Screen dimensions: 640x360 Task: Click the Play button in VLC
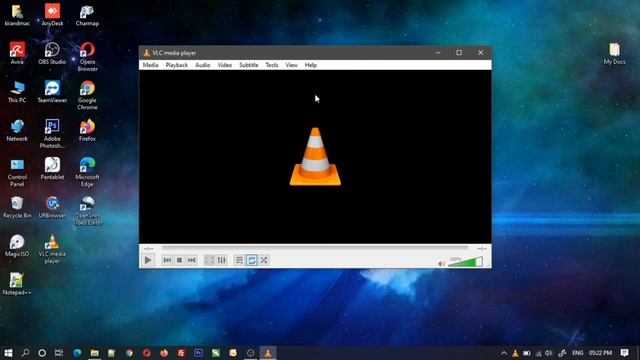click(x=148, y=260)
